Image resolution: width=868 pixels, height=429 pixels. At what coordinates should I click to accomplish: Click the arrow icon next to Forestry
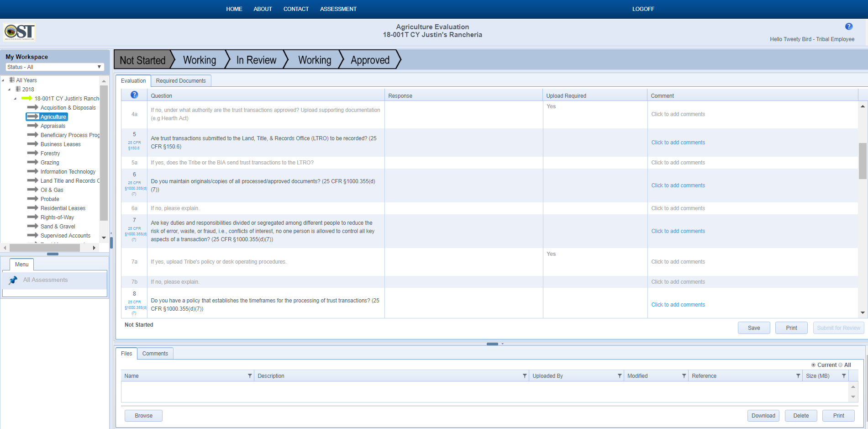(x=32, y=153)
